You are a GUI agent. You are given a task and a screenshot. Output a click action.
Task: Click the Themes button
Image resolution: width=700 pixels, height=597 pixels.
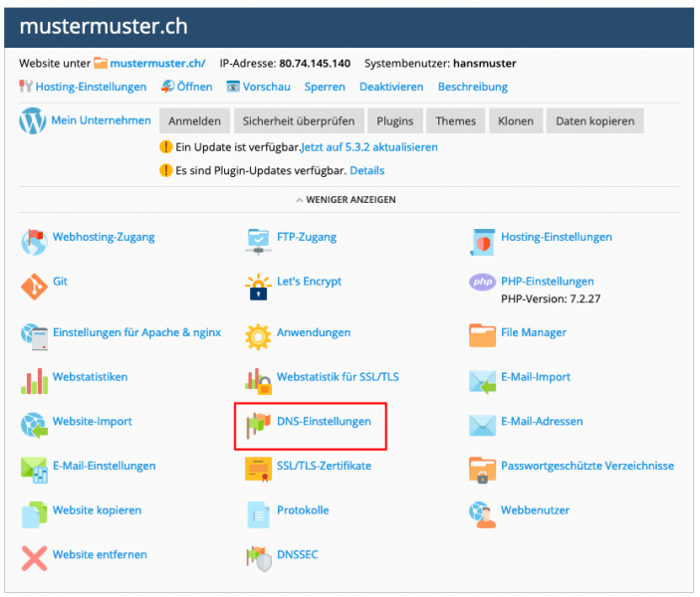click(455, 121)
